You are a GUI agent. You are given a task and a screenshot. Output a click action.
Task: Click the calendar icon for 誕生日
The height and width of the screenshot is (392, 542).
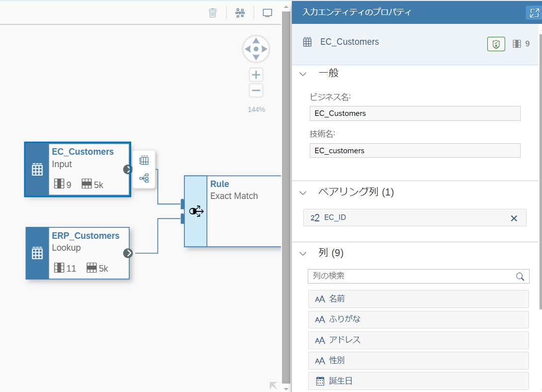[x=320, y=381]
